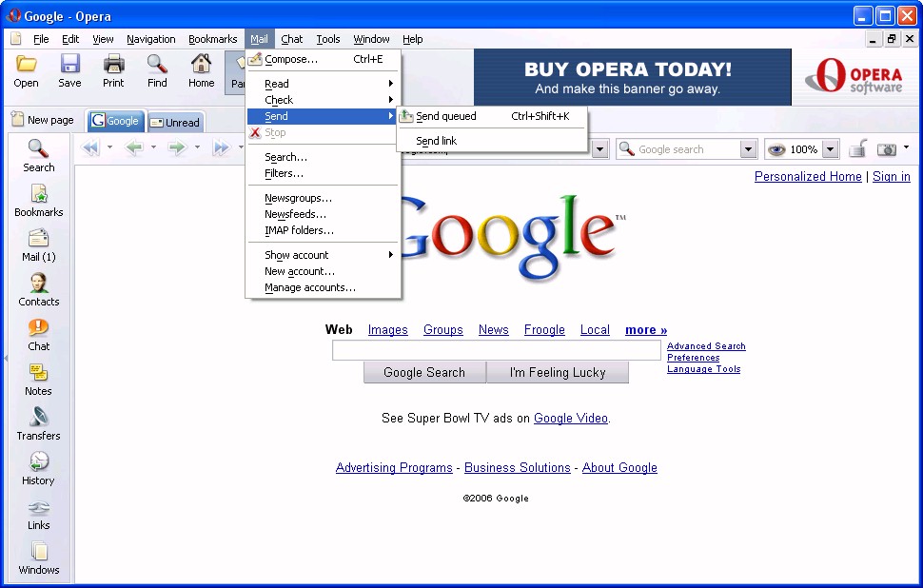Open the History panel icon
This screenshot has width=923, height=588.
click(39, 461)
